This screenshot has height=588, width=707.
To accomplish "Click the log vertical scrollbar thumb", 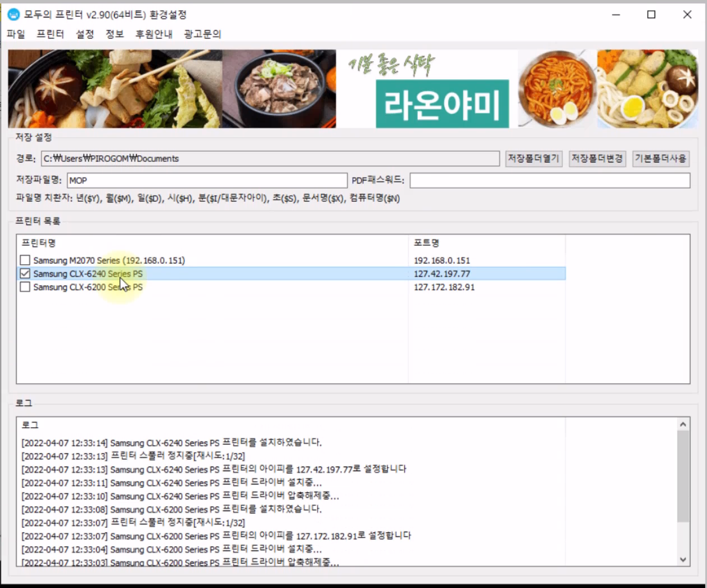I will tap(683, 477).
